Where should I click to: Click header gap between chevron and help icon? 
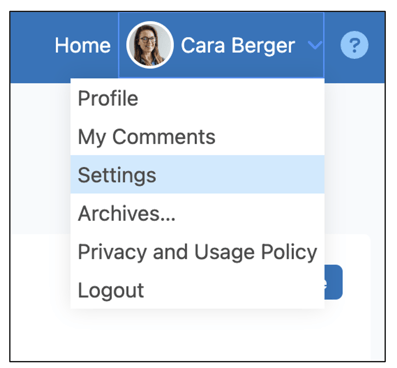pos(332,47)
